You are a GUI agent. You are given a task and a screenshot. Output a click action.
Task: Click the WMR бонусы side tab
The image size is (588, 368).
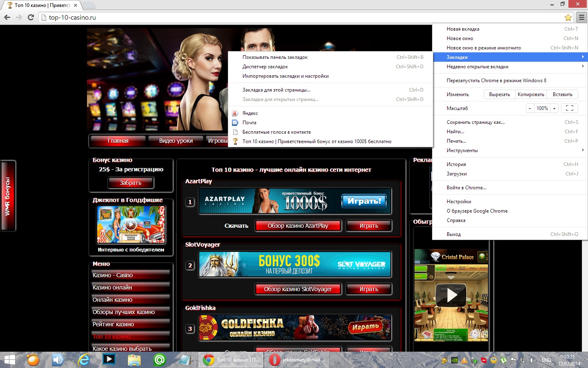coord(8,196)
